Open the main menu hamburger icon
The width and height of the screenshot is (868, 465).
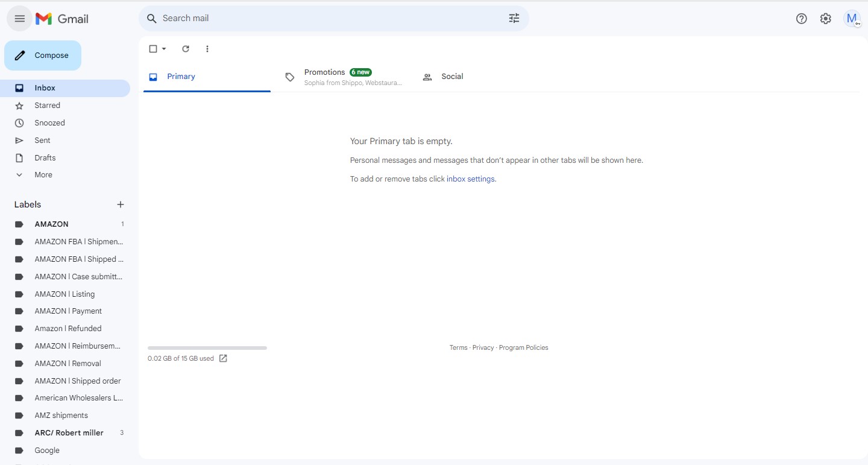[19, 19]
